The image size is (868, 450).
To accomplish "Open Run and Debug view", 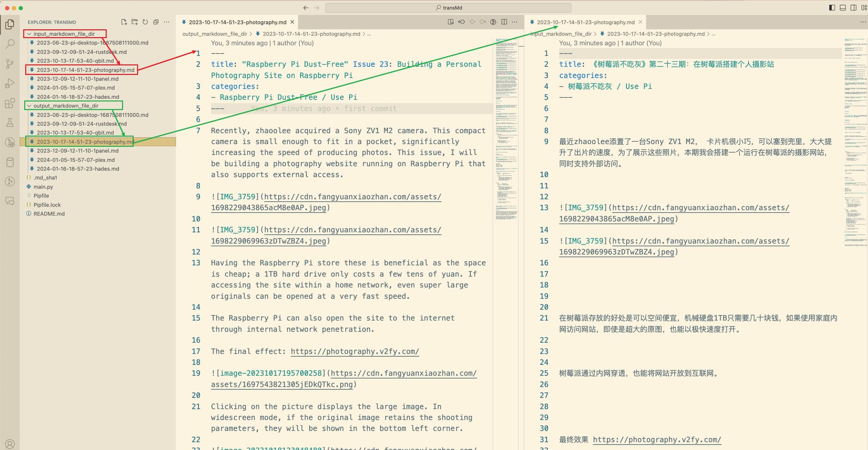I will click(10, 83).
